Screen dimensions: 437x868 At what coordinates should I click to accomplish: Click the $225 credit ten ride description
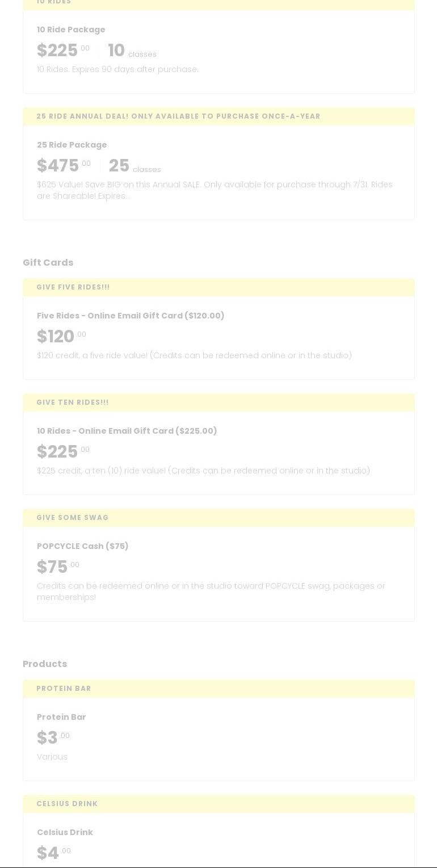click(x=203, y=471)
